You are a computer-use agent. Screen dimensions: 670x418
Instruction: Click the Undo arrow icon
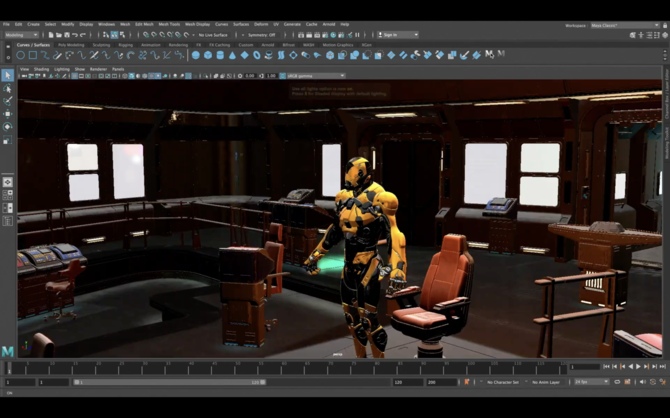75,35
